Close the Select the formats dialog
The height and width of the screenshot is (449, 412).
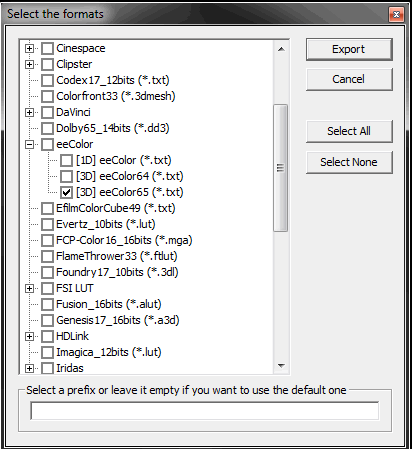coord(396,14)
